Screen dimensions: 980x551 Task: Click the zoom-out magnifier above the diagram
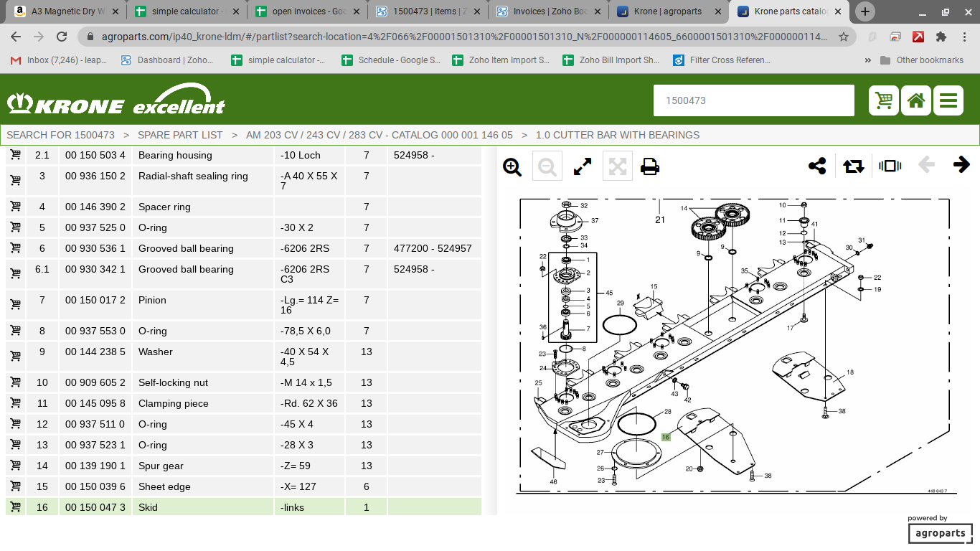point(547,166)
